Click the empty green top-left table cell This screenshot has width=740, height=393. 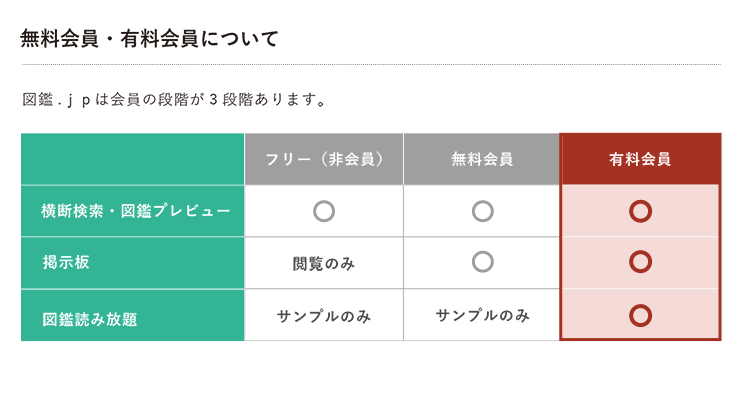(133, 159)
